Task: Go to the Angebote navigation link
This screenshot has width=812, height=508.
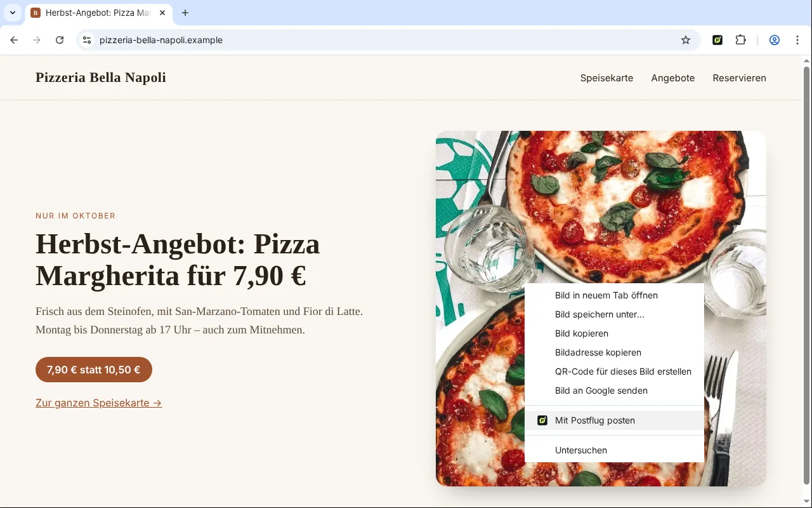Action: pos(673,78)
